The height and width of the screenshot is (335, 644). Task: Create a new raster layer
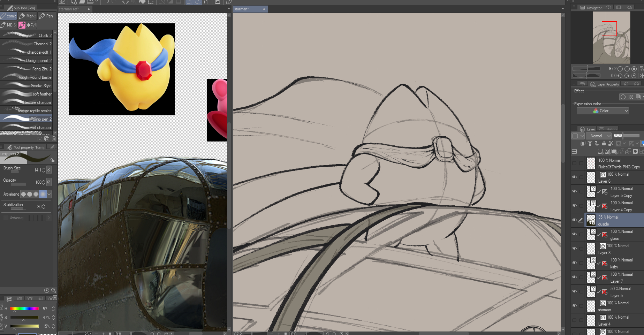click(x=600, y=151)
